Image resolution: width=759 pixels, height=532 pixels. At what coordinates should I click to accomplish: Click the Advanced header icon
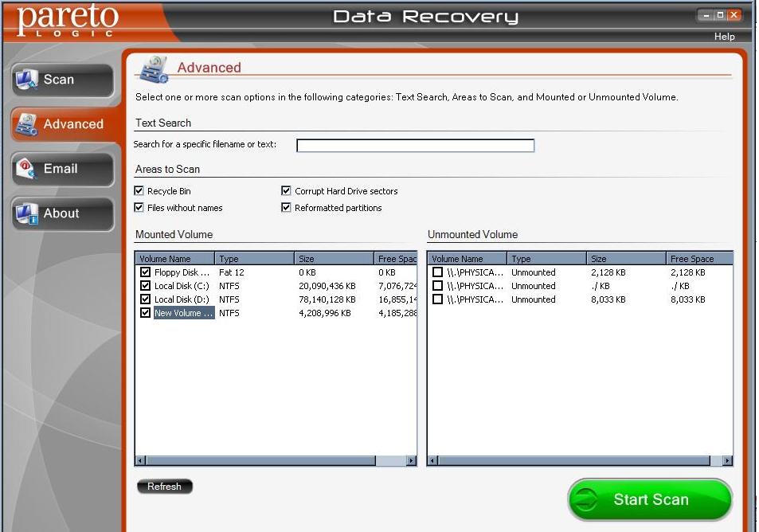(x=154, y=69)
